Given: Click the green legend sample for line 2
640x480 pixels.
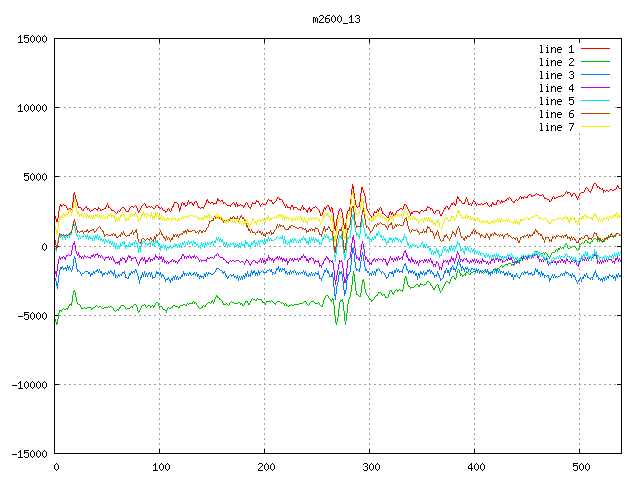Looking at the screenshot, I should [595, 62].
